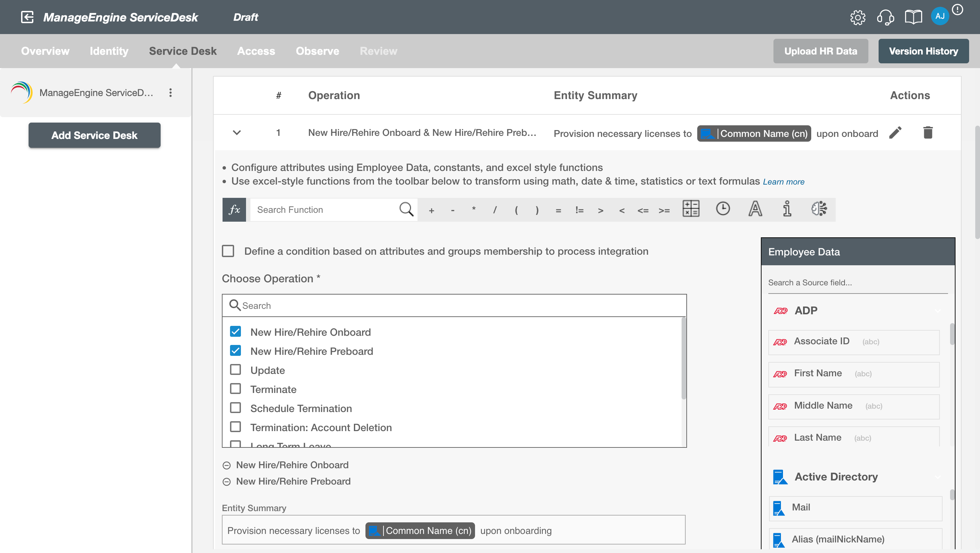Collapse row 1 with the chevron
This screenshot has height=553, width=980.
(236, 133)
